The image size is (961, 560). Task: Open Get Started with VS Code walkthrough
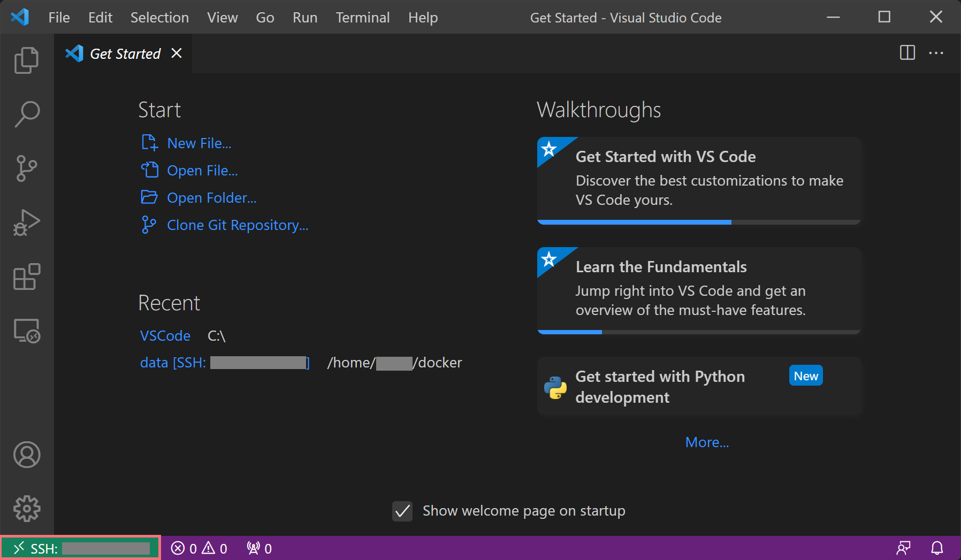[x=699, y=180]
